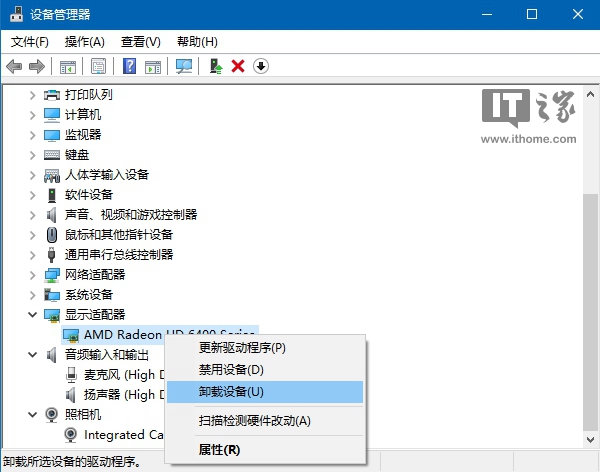Click the Device Manager title bar icon
The image size is (600, 472).
click(x=16, y=15)
